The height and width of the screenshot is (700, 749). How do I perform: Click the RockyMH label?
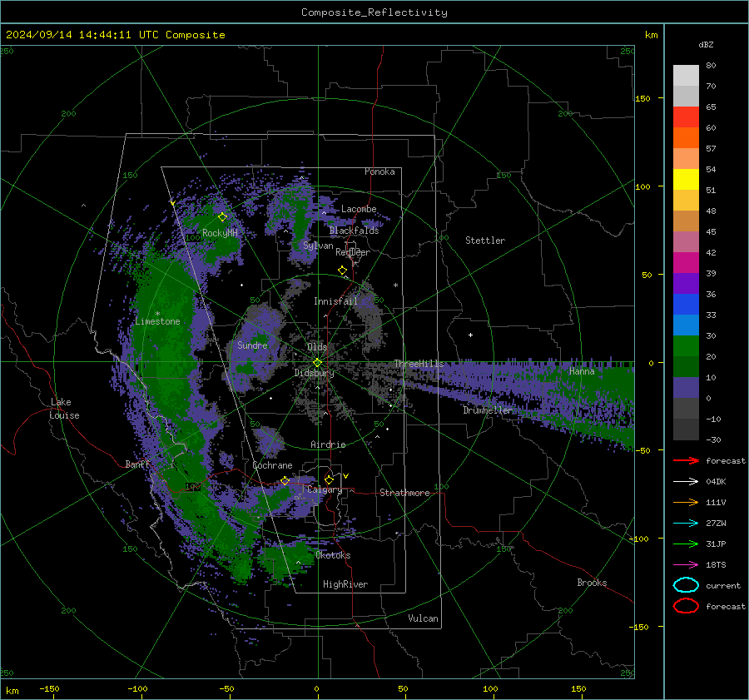coord(220,233)
